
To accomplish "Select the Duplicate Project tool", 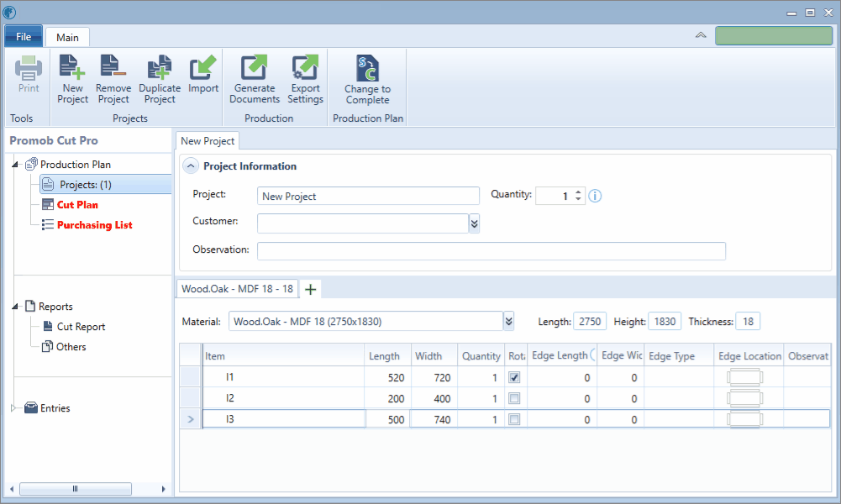I will tap(160, 79).
